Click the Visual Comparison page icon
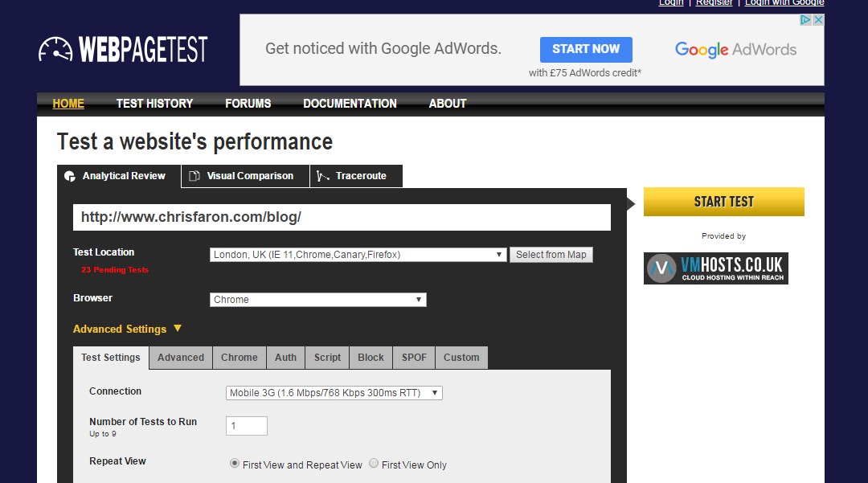 tap(194, 176)
